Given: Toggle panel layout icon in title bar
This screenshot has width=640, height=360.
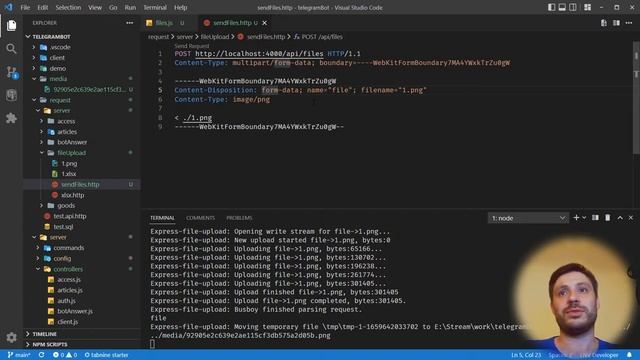Looking at the screenshot, I should coord(562,7).
